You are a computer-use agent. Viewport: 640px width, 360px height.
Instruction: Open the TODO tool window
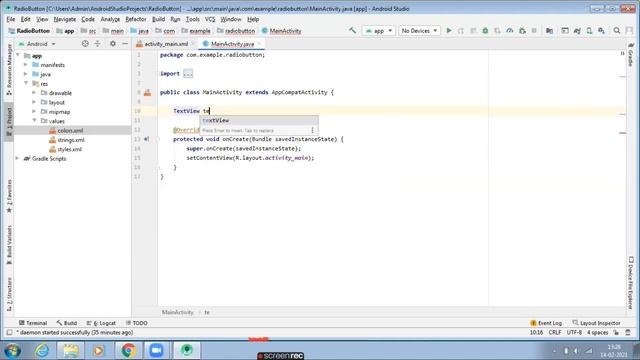(x=137, y=323)
